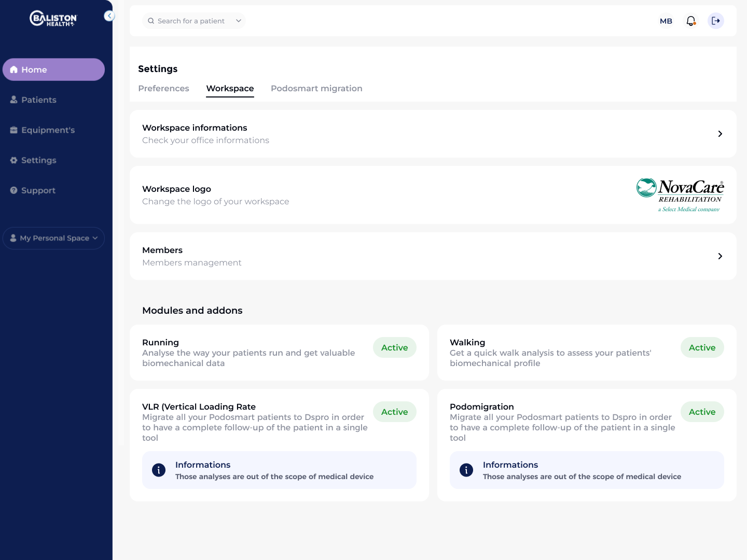Toggle the VLR module Active badge
Image resolution: width=747 pixels, height=560 pixels.
394,412
